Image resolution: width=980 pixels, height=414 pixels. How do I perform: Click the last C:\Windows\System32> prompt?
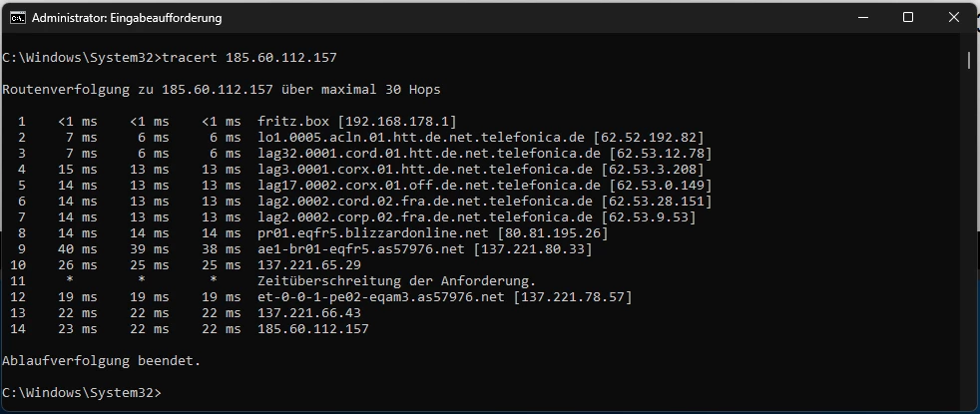(81, 393)
